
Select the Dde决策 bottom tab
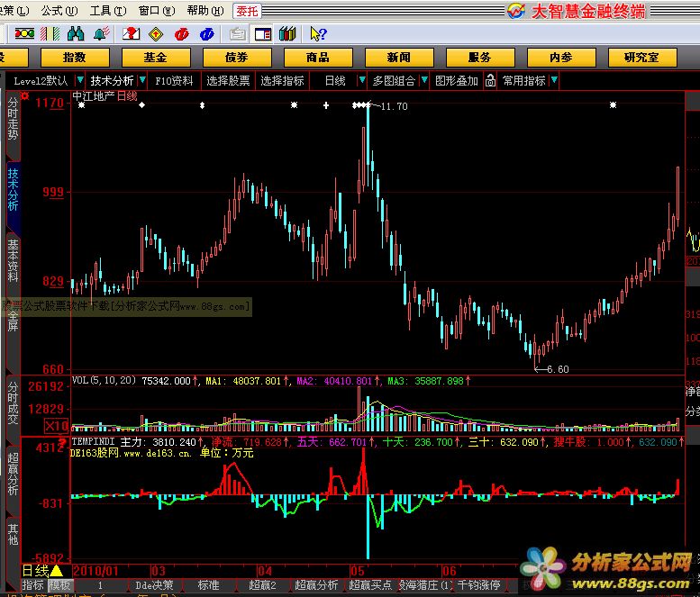click(154, 585)
